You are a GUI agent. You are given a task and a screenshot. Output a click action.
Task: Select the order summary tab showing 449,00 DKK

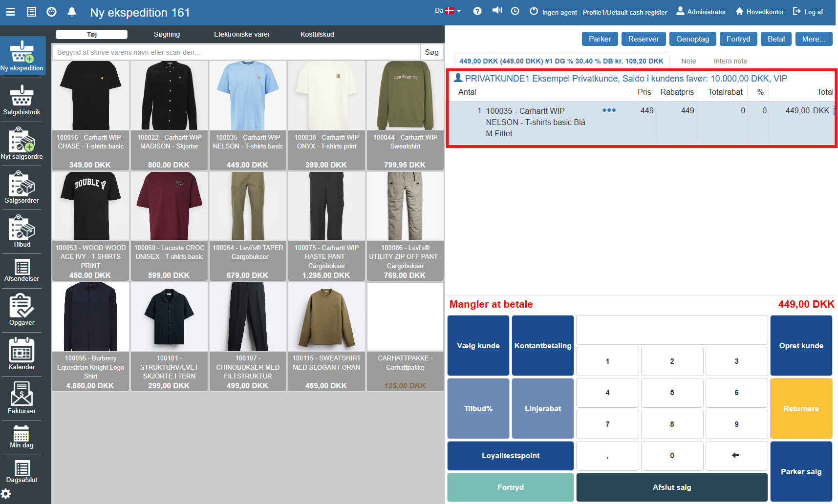(561, 61)
